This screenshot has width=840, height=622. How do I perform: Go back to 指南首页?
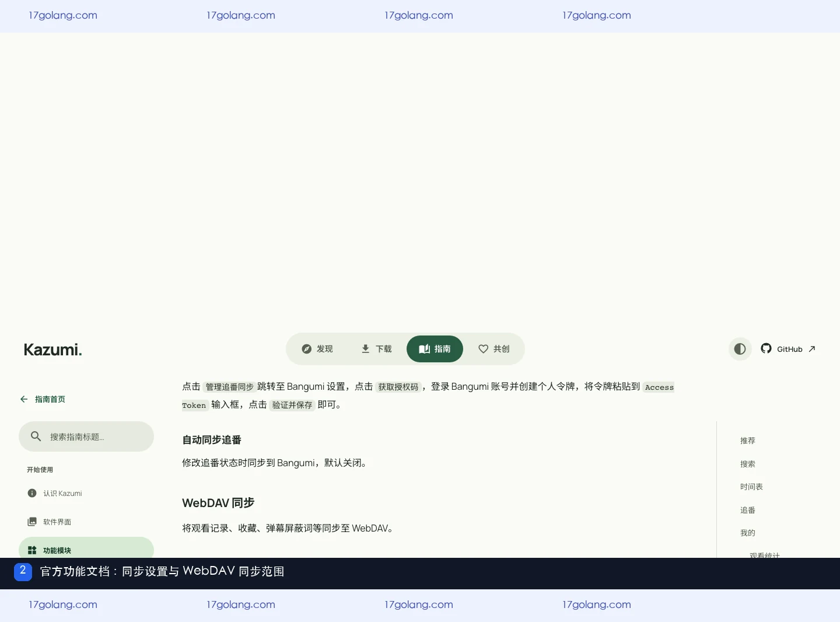(x=43, y=399)
